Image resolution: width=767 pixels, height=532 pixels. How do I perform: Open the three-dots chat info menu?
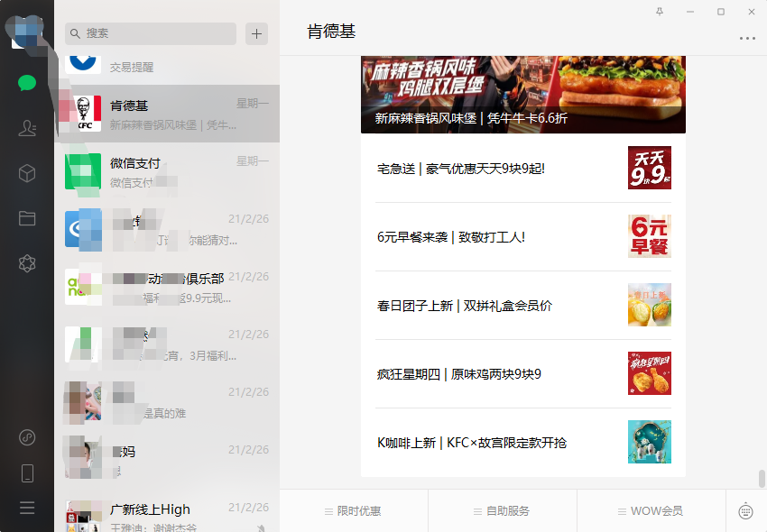coord(747,38)
